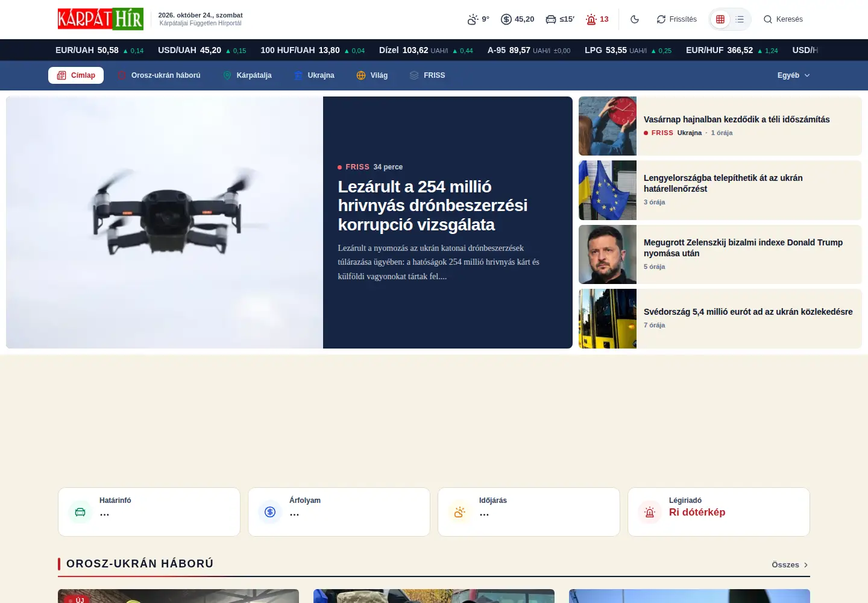The image size is (868, 603).
Task: Toggle dark mode with the moon icon
Action: click(x=635, y=19)
